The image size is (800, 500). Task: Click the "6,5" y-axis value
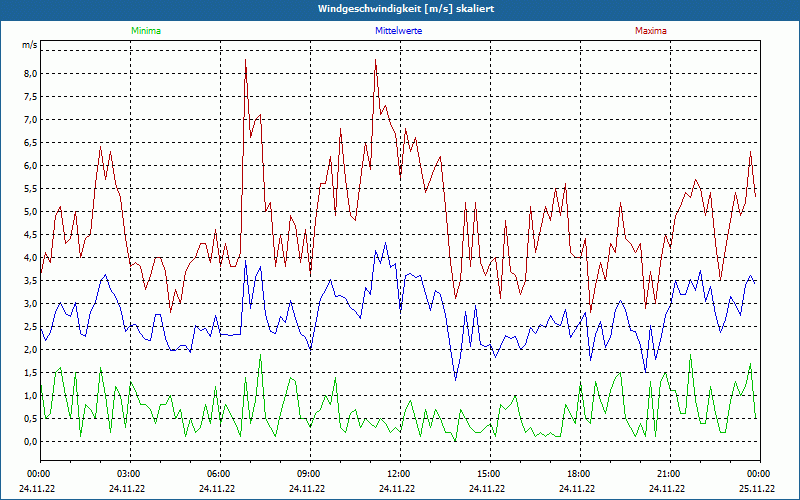click(31, 142)
